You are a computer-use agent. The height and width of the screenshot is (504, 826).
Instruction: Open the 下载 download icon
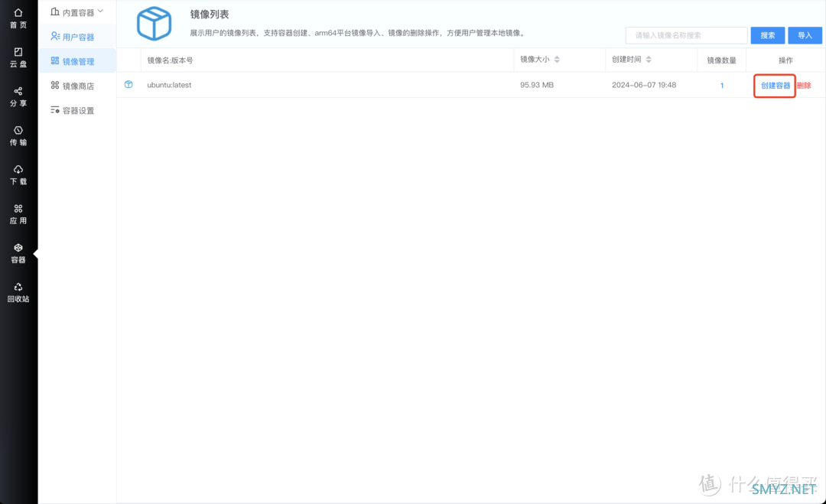(18, 170)
